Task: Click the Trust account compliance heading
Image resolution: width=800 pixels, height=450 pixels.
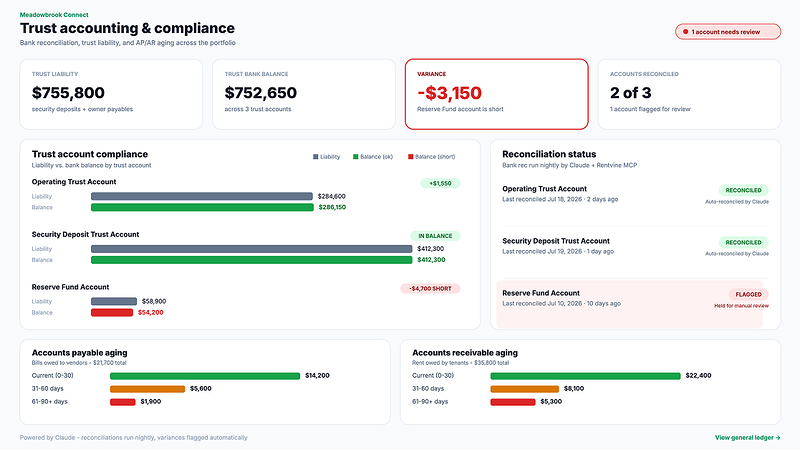Action: point(90,154)
